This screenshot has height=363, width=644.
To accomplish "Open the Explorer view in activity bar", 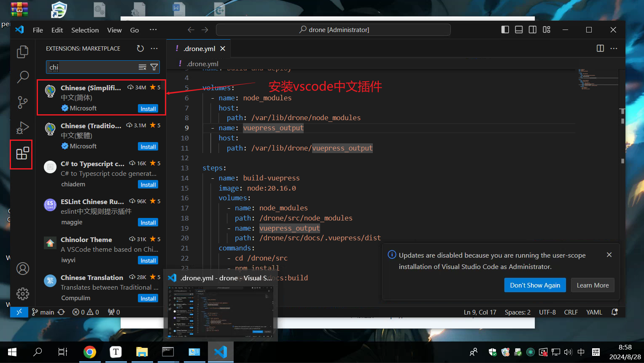I will pos(22,52).
